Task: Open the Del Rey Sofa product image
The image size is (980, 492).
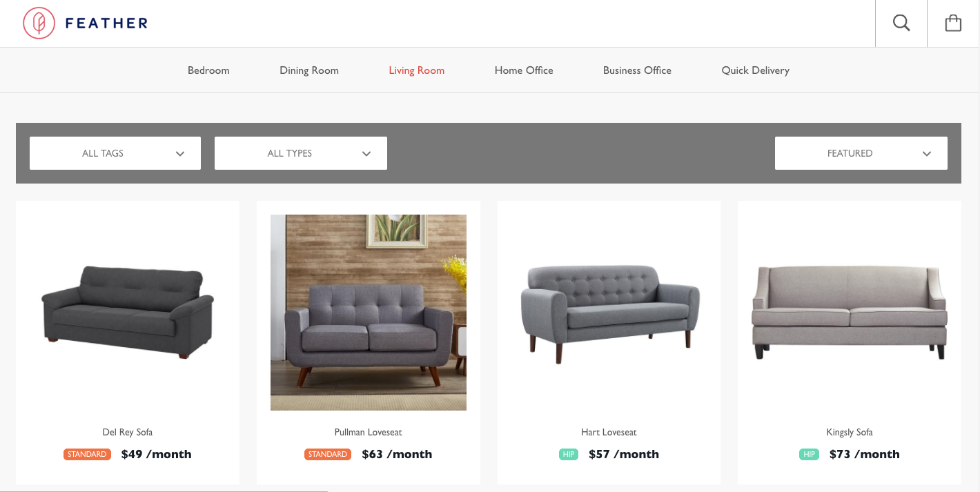Action: (x=128, y=312)
